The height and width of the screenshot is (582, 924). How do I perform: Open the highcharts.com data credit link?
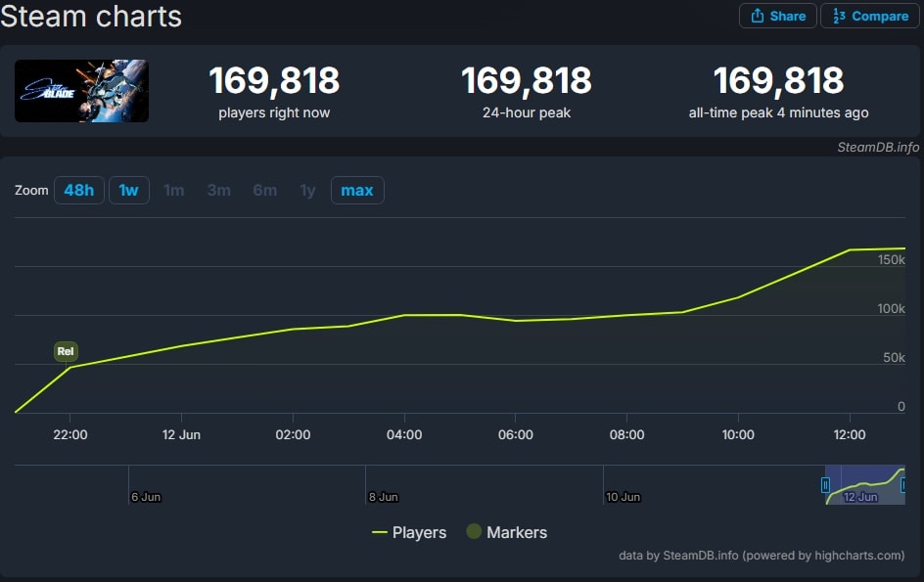(x=762, y=556)
